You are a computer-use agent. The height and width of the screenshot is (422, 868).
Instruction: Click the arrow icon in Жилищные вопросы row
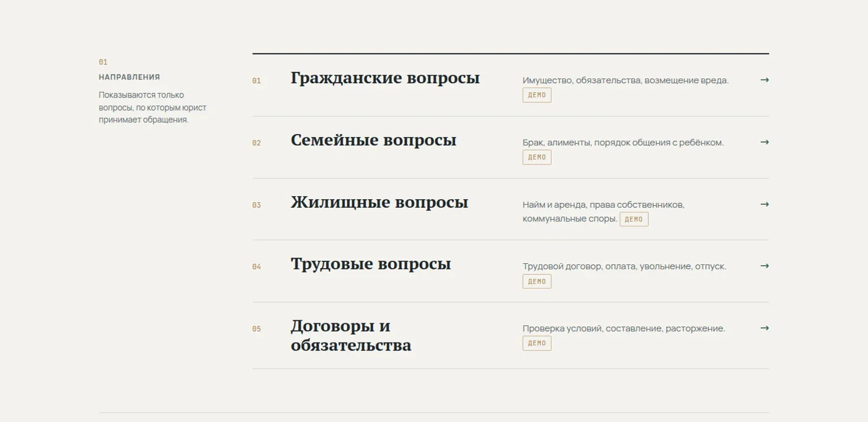coord(764,204)
